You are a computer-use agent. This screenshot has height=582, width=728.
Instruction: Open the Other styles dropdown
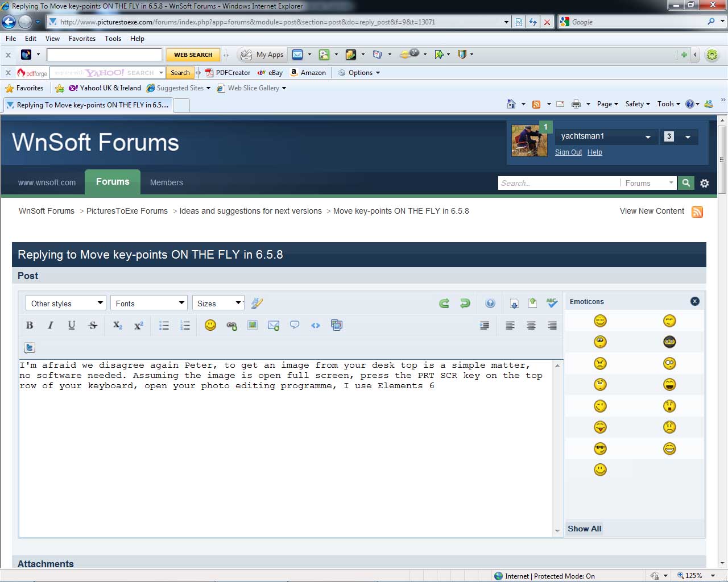pyautogui.click(x=66, y=304)
